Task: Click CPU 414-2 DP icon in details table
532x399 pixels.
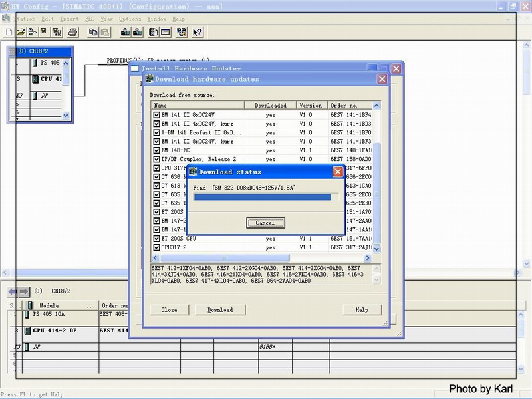Action: [x=27, y=331]
